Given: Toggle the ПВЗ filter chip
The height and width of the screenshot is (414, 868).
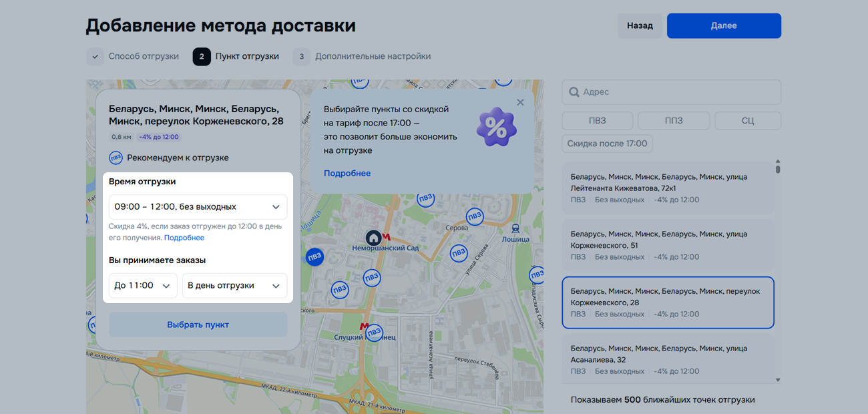Looking at the screenshot, I should click(597, 121).
